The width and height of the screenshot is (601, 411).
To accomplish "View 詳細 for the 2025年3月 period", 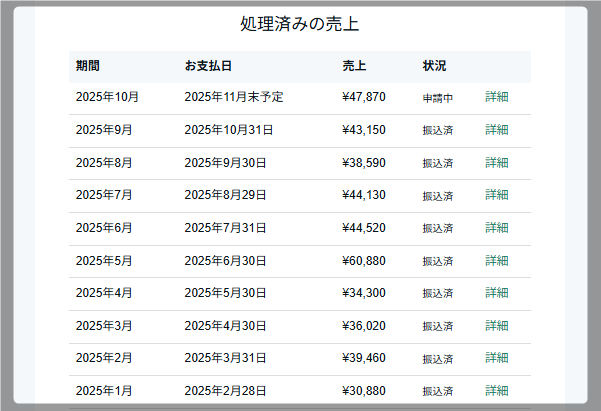I will coord(497,326).
